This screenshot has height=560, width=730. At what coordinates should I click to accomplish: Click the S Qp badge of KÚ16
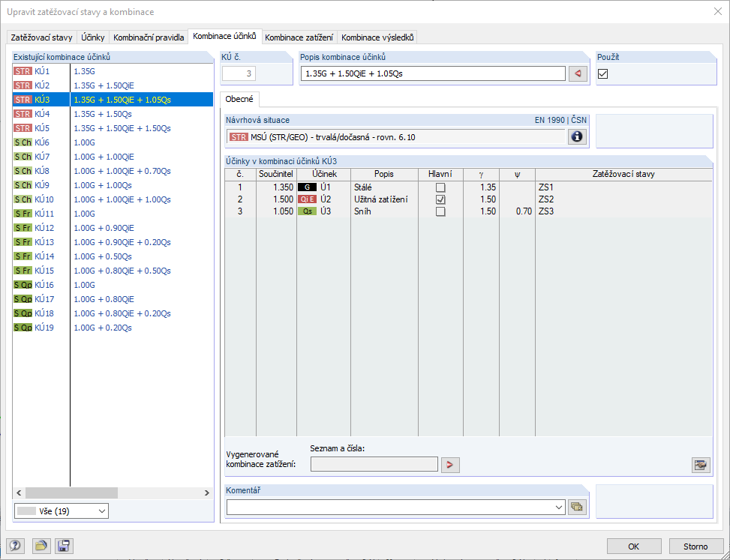point(23,285)
